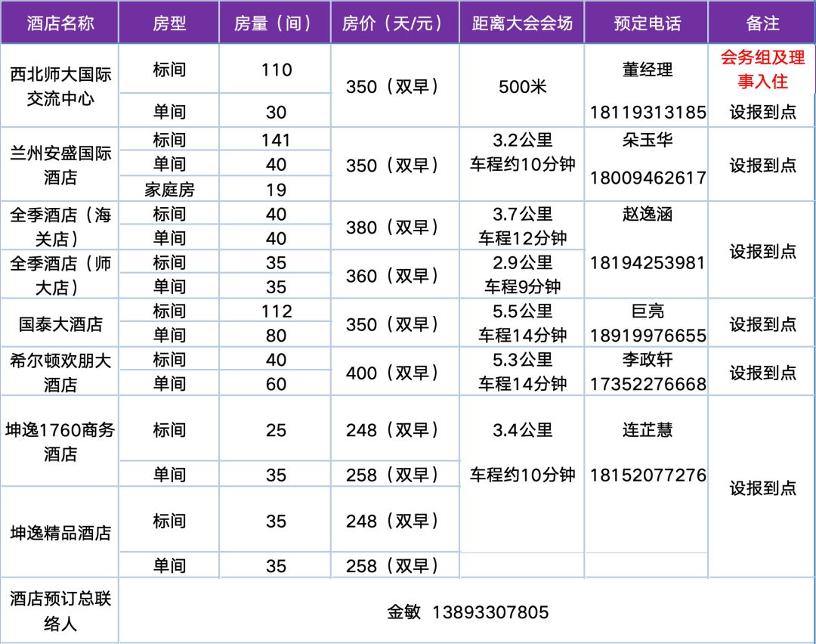
Task: Click contact name 李政轩
Action: point(647,360)
